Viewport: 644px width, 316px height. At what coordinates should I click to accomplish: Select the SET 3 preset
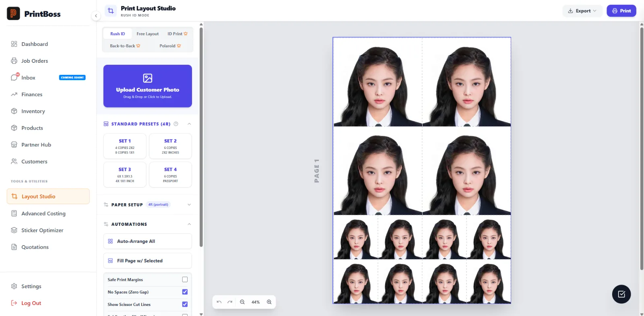125,175
